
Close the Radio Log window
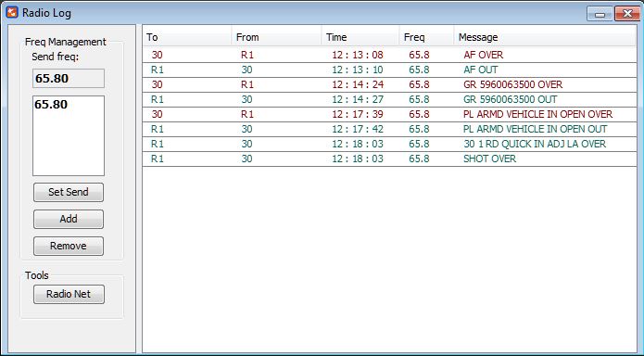(627, 14)
